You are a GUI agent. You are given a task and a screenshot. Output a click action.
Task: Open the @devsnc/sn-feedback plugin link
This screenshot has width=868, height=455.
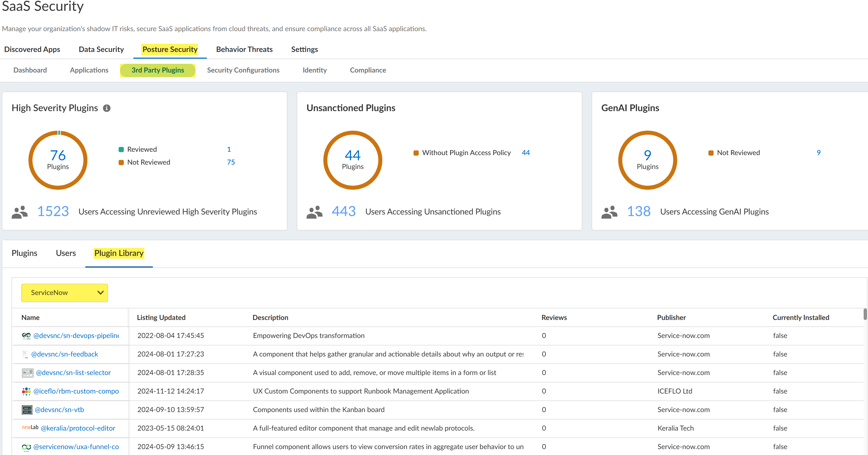click(x=64, y=354)
